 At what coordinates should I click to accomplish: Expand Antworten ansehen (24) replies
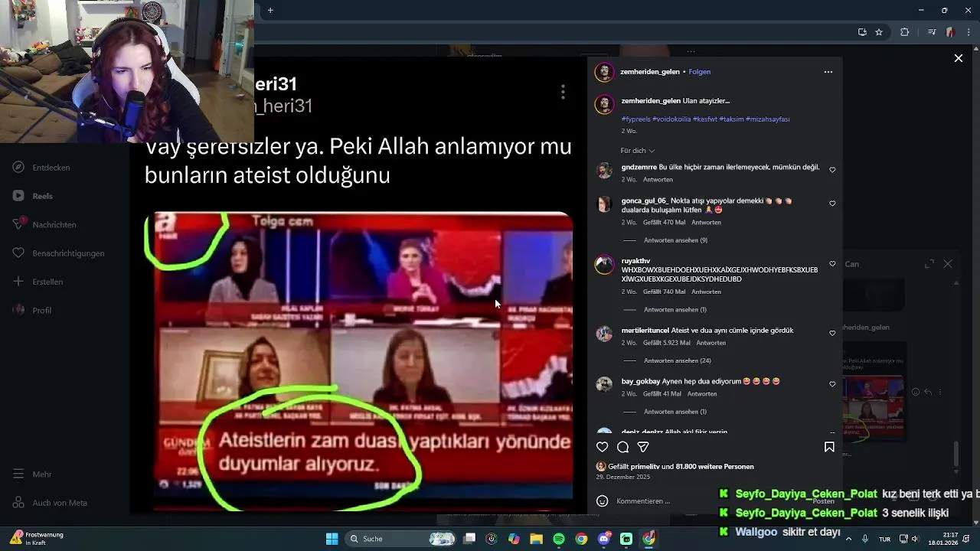click(678, 360)
